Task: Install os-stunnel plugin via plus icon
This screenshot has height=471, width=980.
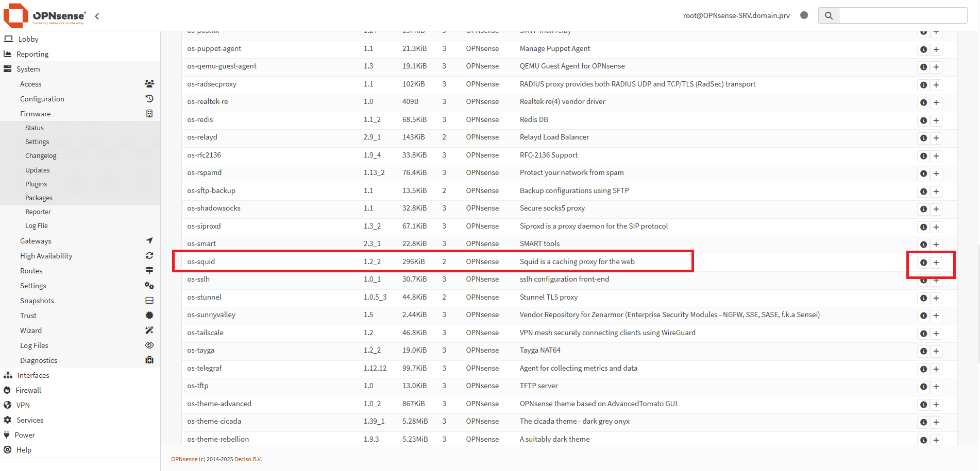Action: pos(936,298)
